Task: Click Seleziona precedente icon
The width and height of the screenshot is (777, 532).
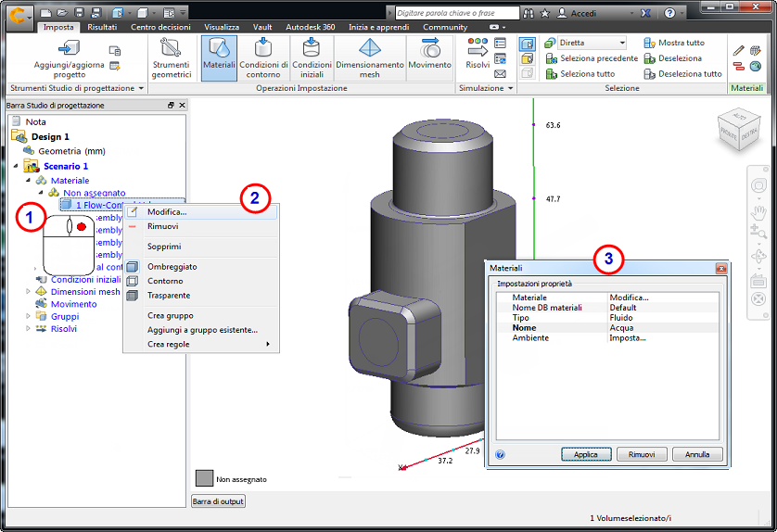Action: pyautogui.click(x=552, y=58)
